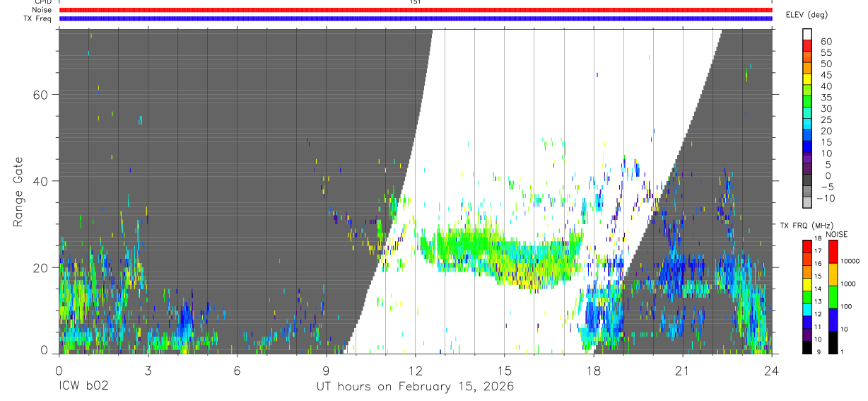Click the 'Noise' row label
Image resolution: width=868 pixels, height=401 pixels.
42,10
